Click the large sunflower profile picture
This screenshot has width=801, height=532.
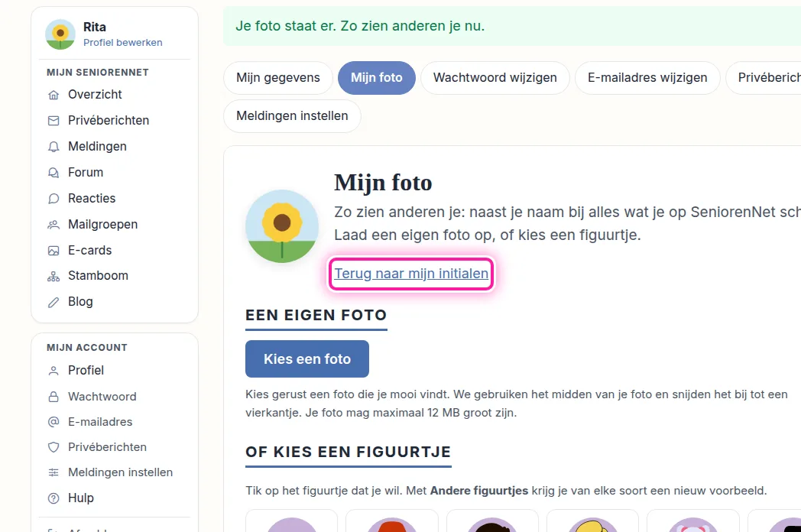point(282,226)
